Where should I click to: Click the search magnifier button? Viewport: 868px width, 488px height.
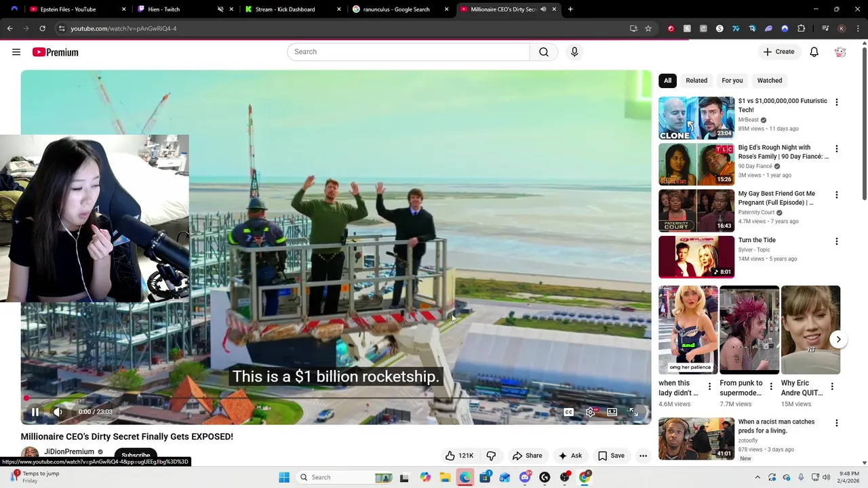pos(544,52)
